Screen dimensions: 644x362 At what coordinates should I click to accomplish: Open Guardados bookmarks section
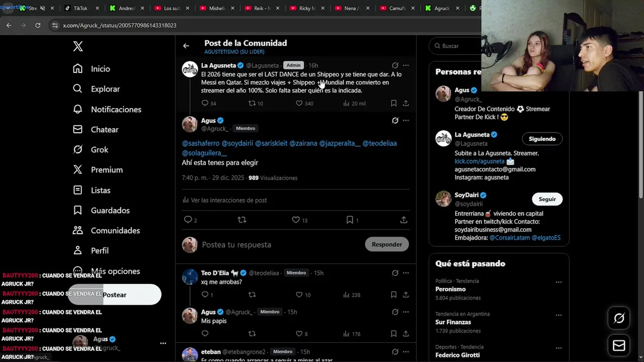coord(101,210)
